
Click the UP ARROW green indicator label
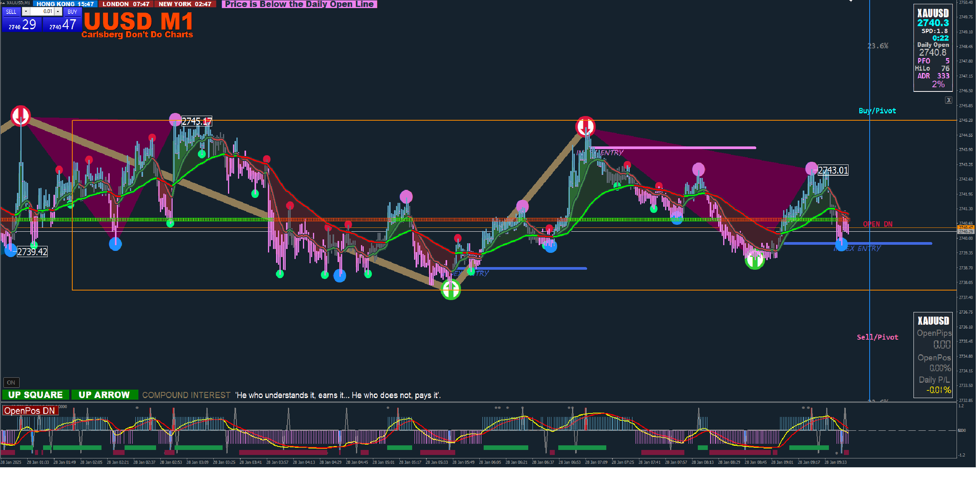(104, 395)
